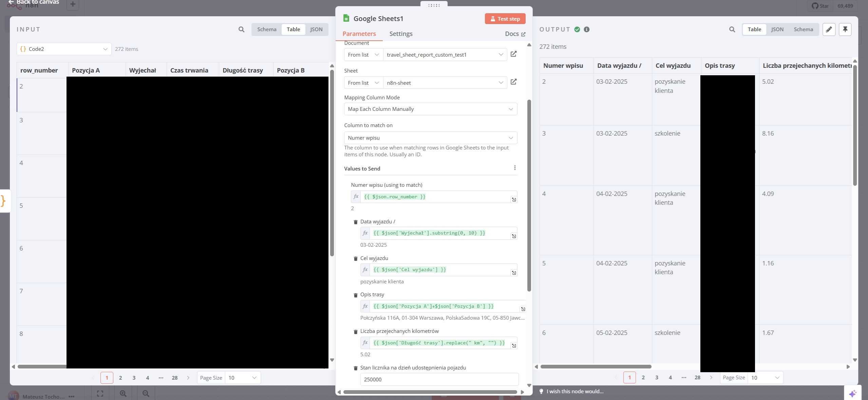868x400 pixels.
Task: Open travel_sheet_report_custom_test1 document dropdown
Action: coord(445,55)
